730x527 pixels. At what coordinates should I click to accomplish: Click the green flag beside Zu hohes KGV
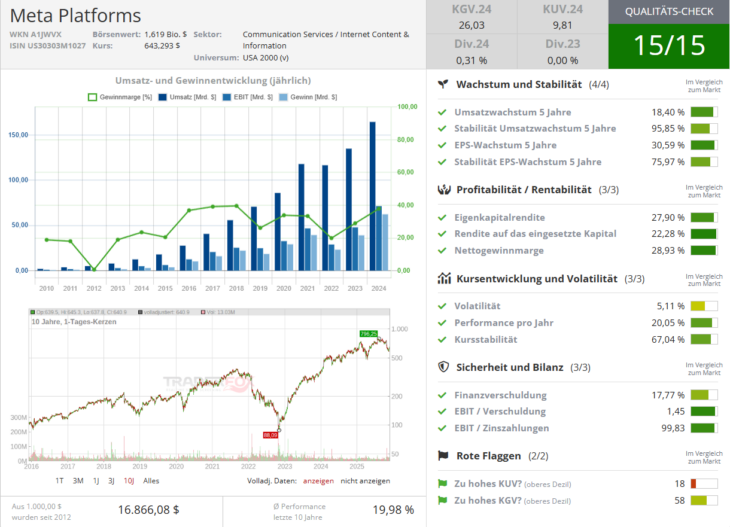(443, 500)
